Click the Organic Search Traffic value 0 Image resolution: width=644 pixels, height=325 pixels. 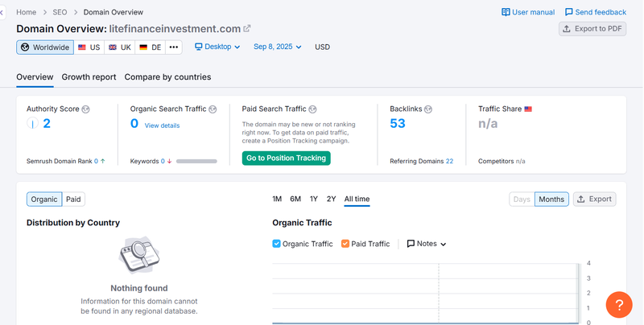(134, 123)
